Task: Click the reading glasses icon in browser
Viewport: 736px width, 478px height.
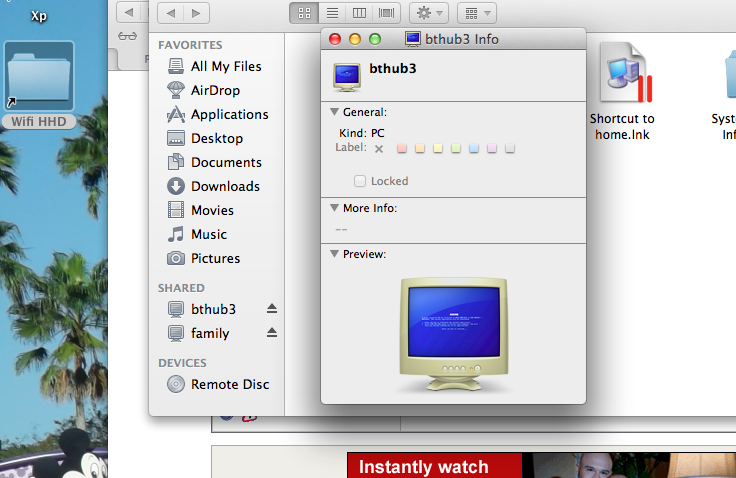Action: coord(127,36)
